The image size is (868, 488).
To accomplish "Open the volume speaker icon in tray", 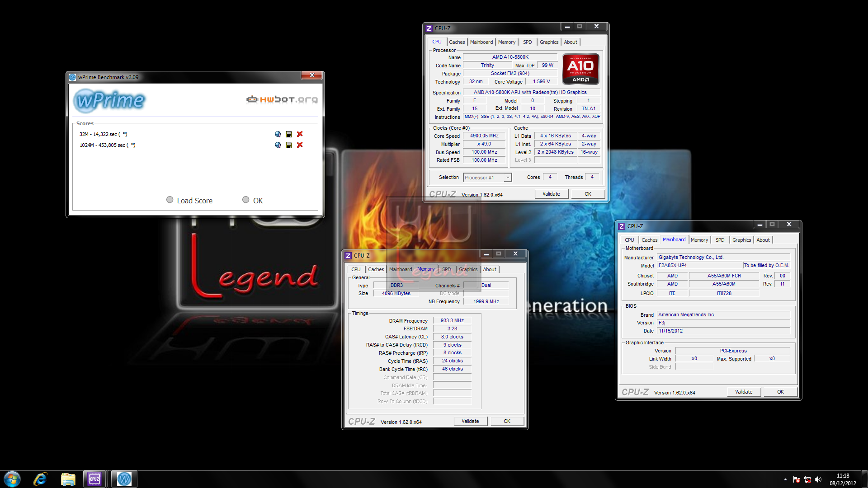I will tap(818, 479).
